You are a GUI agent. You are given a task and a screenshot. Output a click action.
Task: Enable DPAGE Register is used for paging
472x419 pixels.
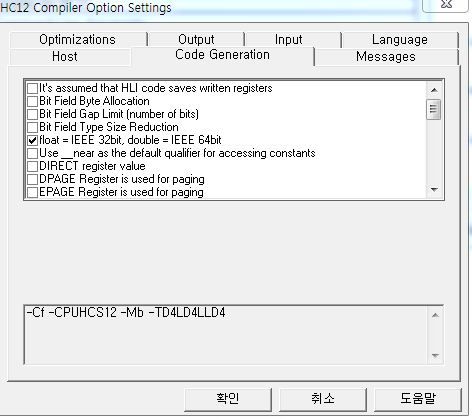pos(32,179)
